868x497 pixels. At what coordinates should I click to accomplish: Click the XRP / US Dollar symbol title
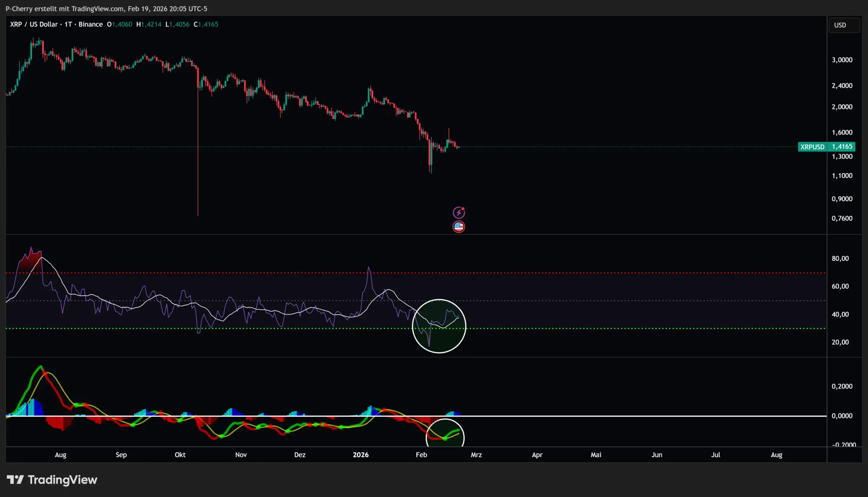click(x=34, y=24)
